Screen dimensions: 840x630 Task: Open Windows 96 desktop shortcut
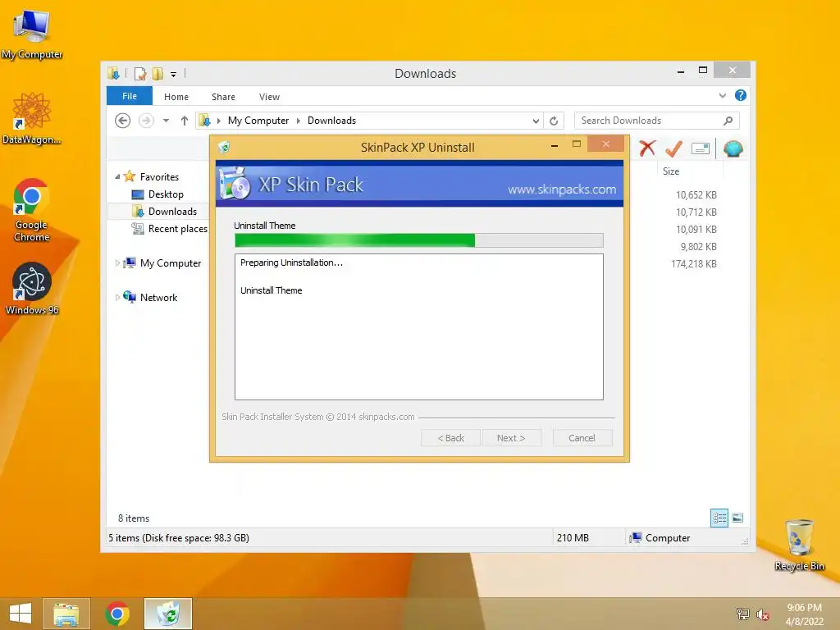[32, 289]
